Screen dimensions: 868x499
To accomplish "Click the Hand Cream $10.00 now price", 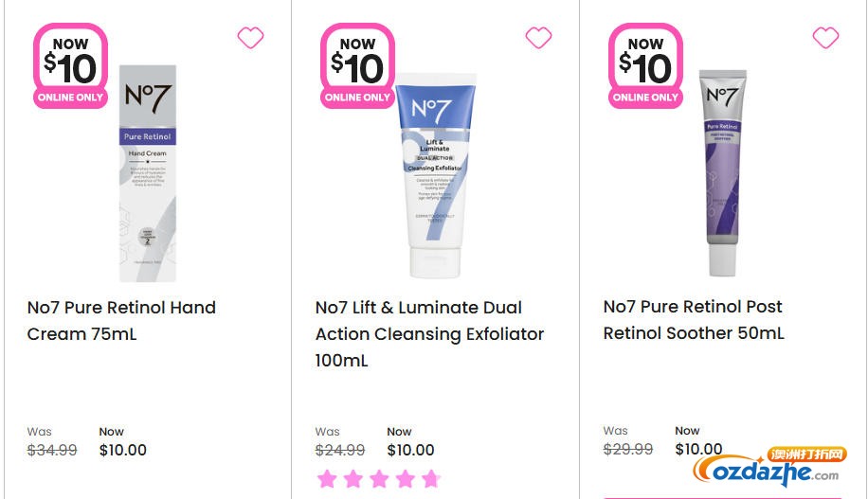I will click(123, 450).
